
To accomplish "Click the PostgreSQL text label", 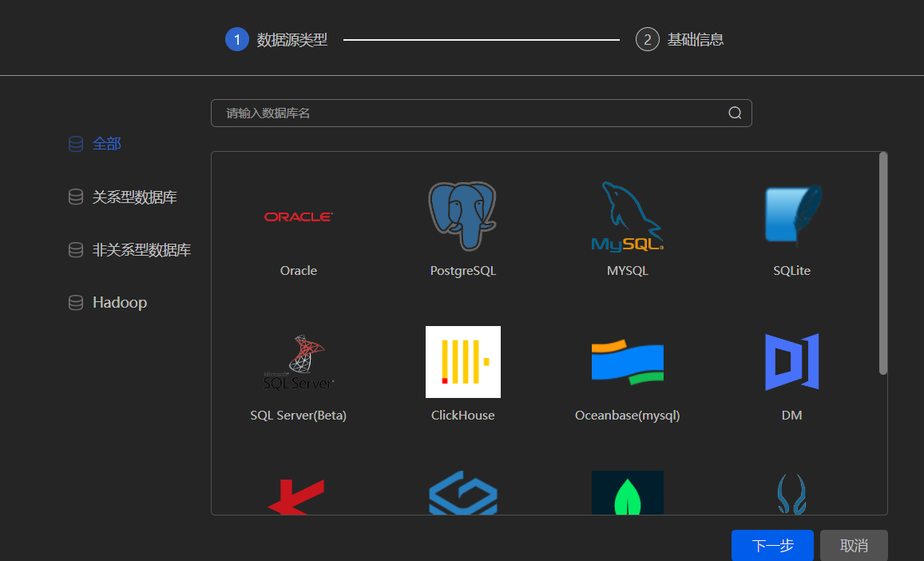I will point(462,271).
